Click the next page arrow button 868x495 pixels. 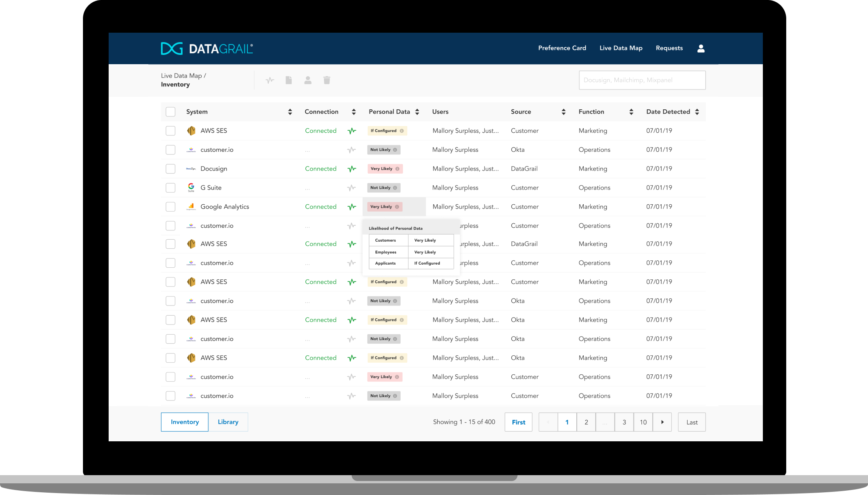point(662,422)
